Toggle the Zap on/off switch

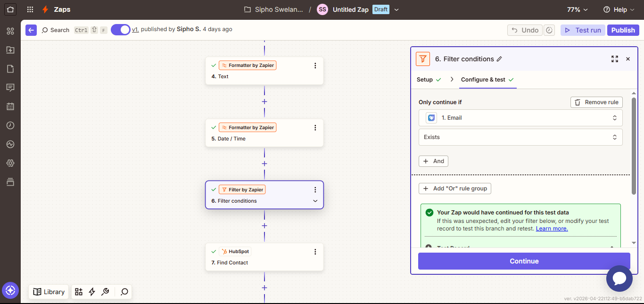121,30
